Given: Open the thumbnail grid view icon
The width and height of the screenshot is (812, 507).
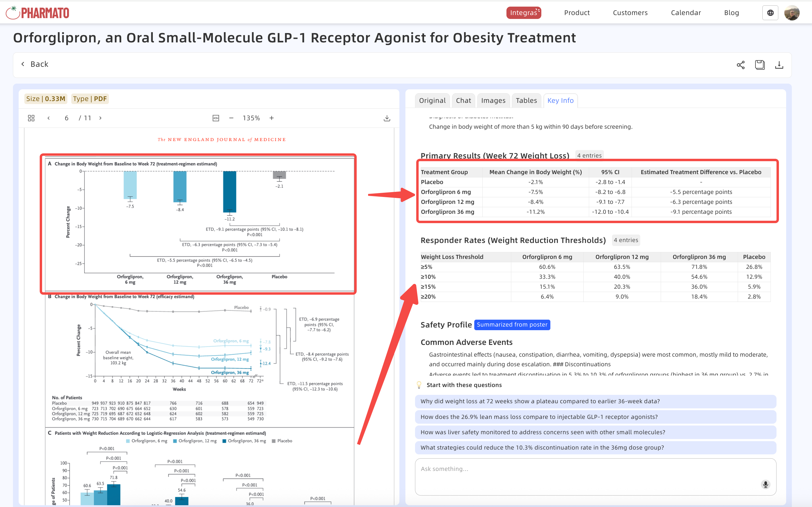Looking at the screenshot, I should (31, 118).
